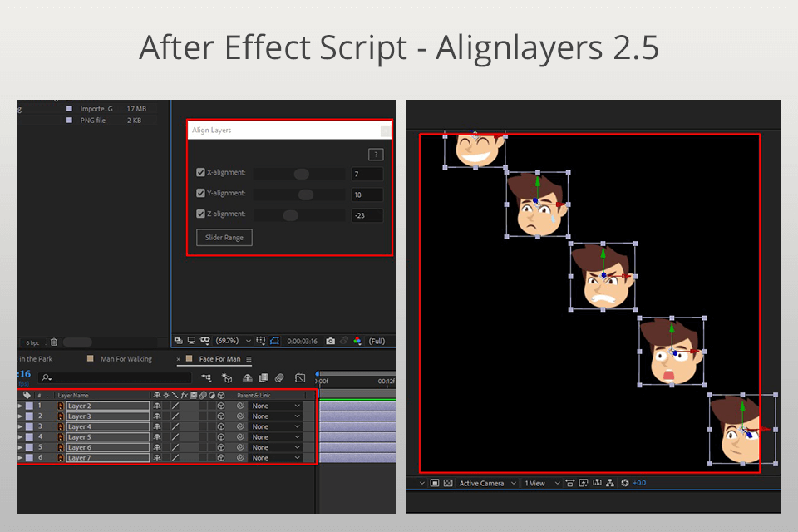The image size is (798, 532).
Task: Expand Layer 4's properties arrow
Action: tap(18, 426)
